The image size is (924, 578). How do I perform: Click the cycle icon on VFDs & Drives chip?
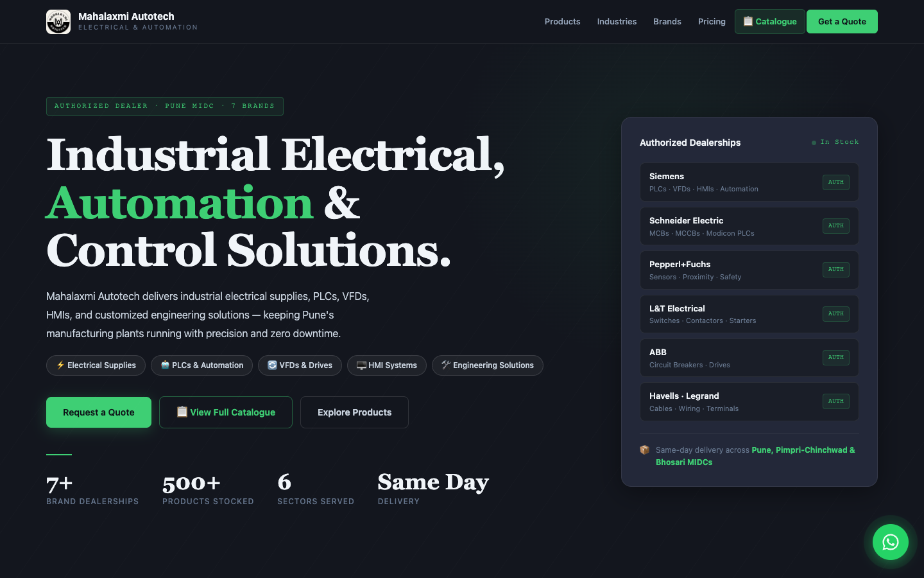click(x=272, y=365)
